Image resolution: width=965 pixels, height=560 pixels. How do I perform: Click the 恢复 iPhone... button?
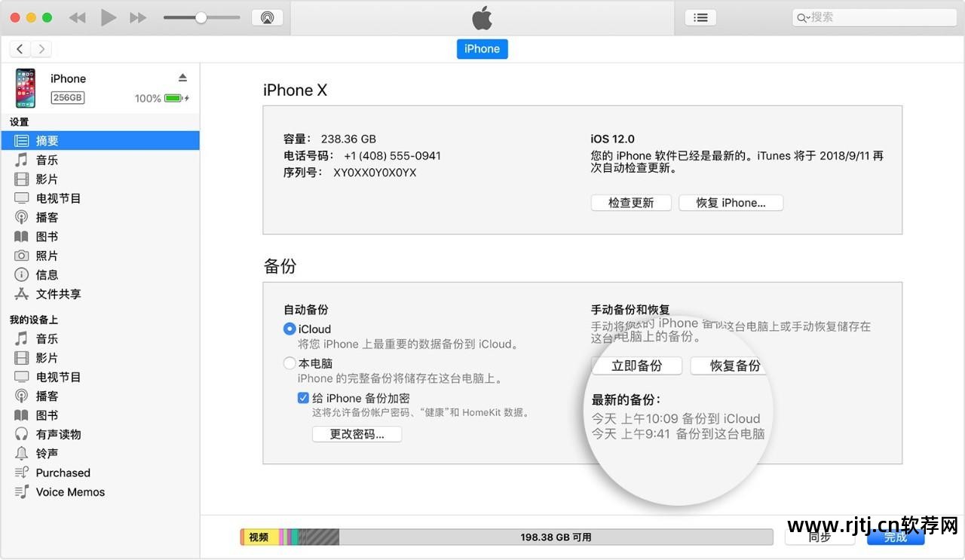coord(731,203)
